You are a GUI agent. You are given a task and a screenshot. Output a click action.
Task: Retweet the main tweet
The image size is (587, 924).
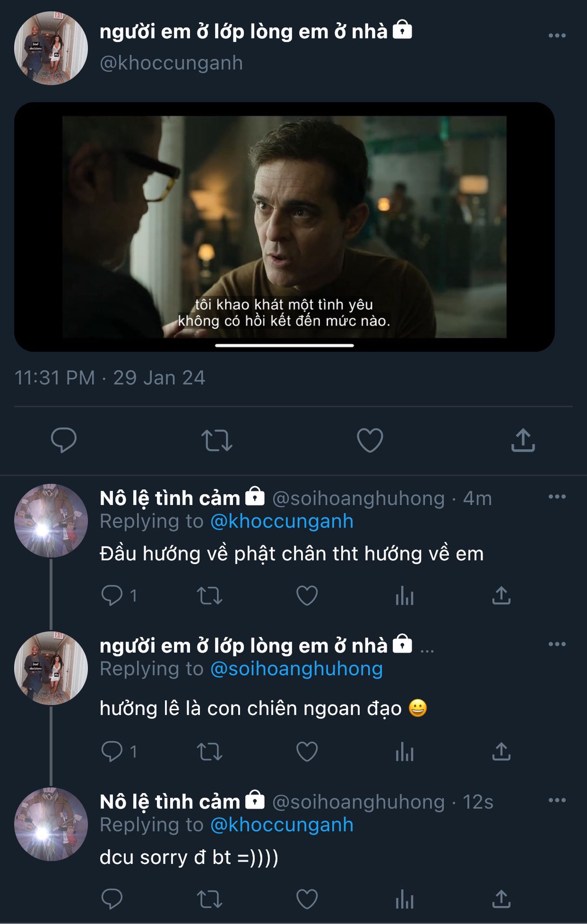[217, 440]
